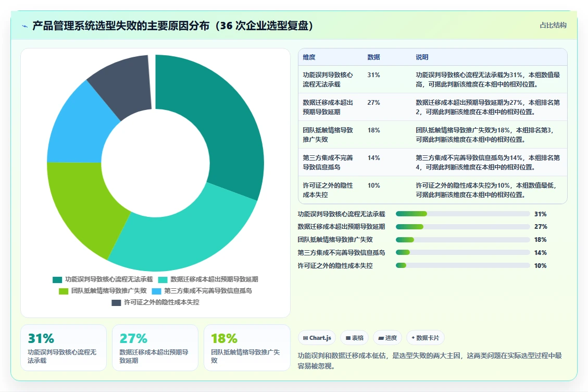The height and width of the screenshot is (392, 588).
Task: Select the 表格 tag chip
Action: coord(354,338)
